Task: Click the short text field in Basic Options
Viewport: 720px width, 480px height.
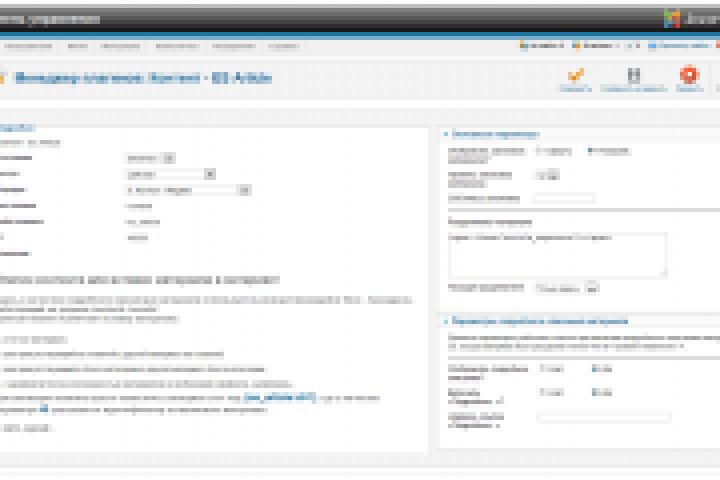Action: click(564, 198)
